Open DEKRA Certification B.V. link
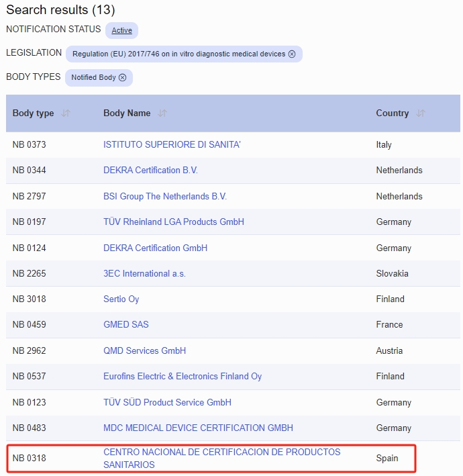The width and height of the screenshot is (463, 476). tap(150, 170)
